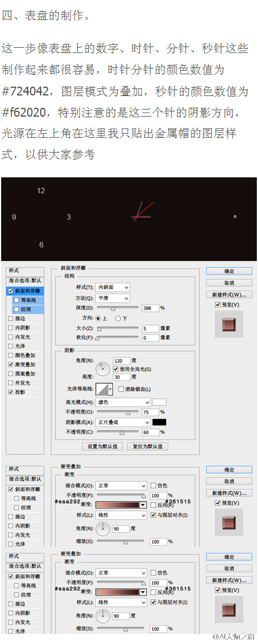Toggle 与图层对齐(I) in upper 渐变叠加 dialog
Screen dimensions: 258x644
click(x=153, y=515)
